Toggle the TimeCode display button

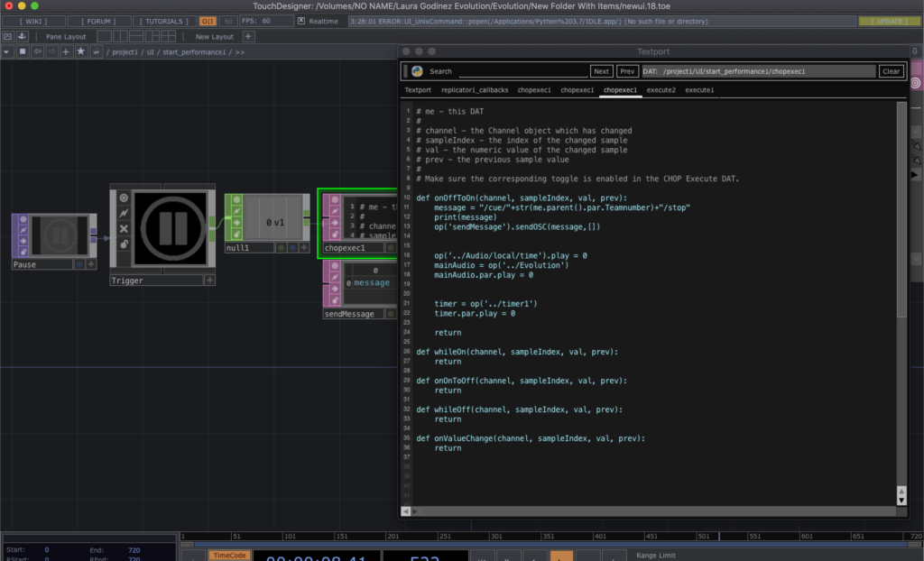tap(229, 555)
